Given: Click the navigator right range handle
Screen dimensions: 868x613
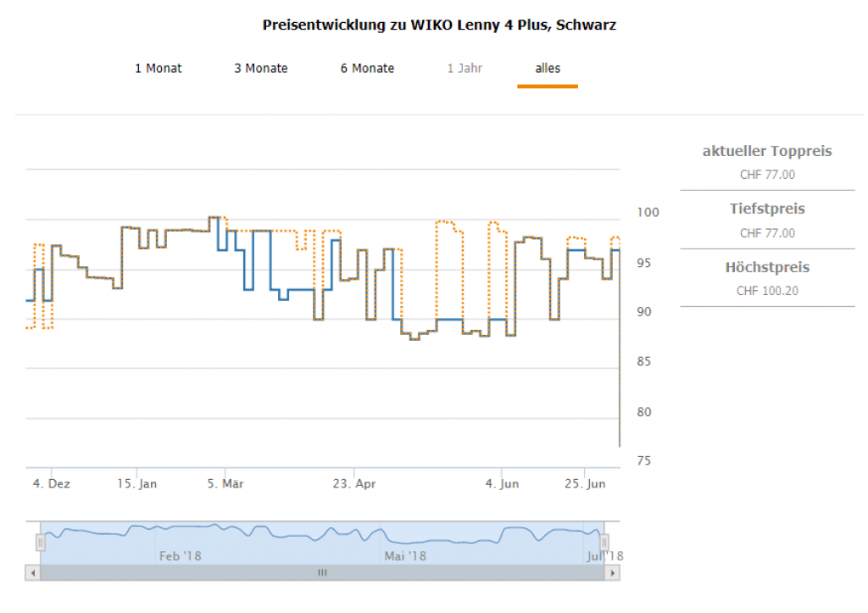Looking at the screenshot, I should pyautogui.click(x=604, y=542).
